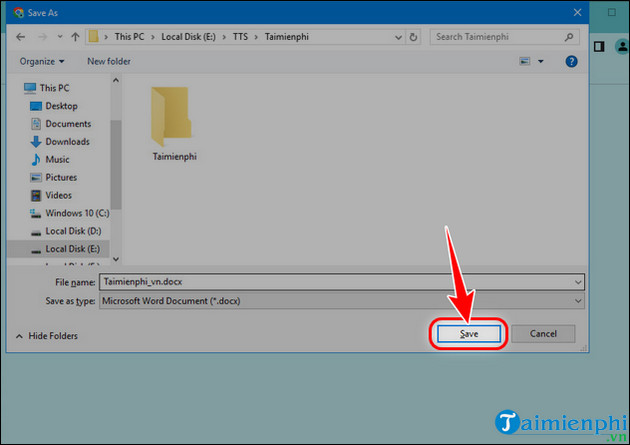Screen dimensions: 630x445
Task: Open the Save as type combo box
Action: [x=342, y=301]
